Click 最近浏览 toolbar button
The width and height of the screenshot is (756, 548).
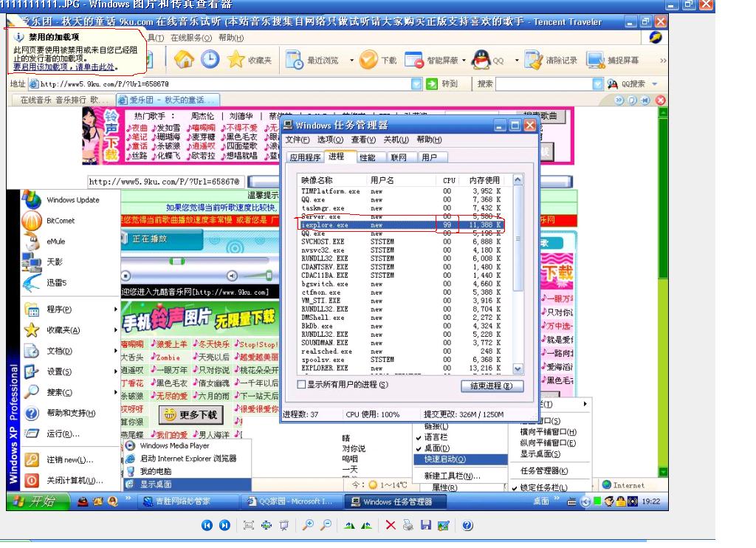(312, 60)
